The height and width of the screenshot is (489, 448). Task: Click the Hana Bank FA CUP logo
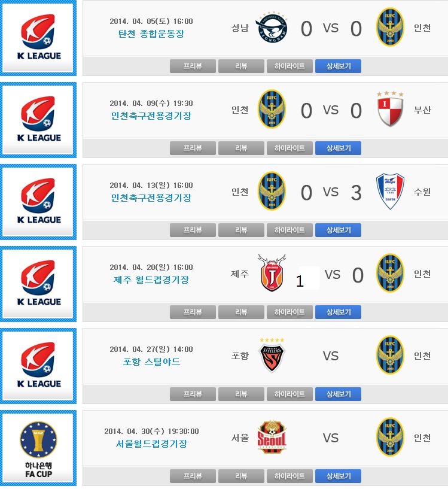coord(38,448)
